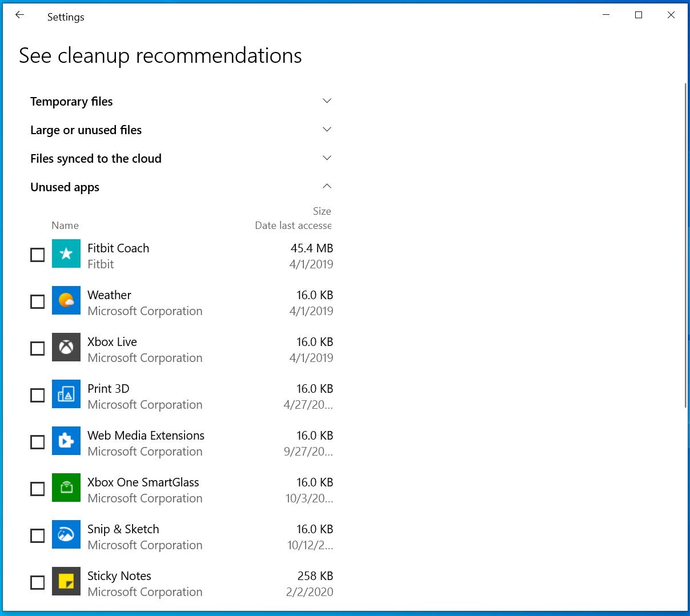Click the Fitbit publisher label
Image resolution: width=690 pixels, height=616 pixels.
coord(101,264)
